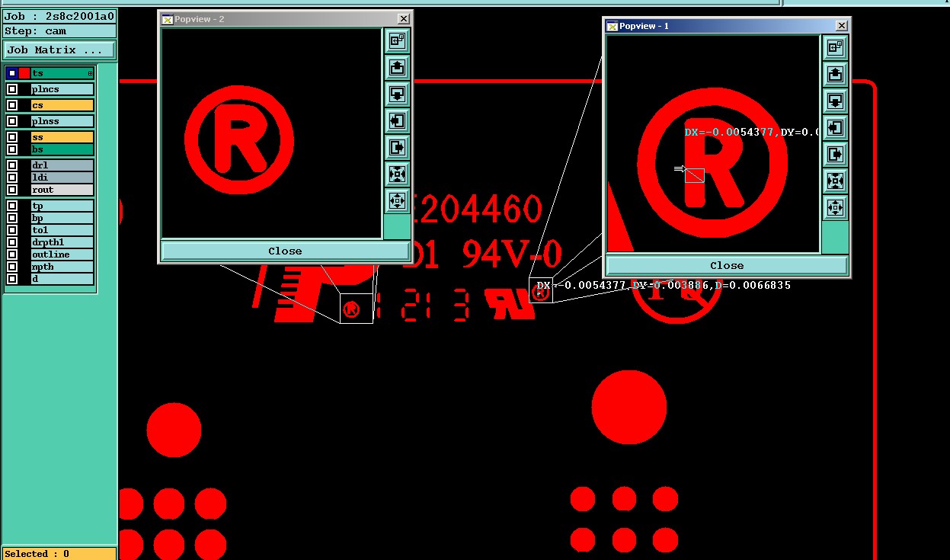Viewport: 950px width, 560px height.
Task: Click registered mark inside Popview 1 canvas
Action: [712, 163]
